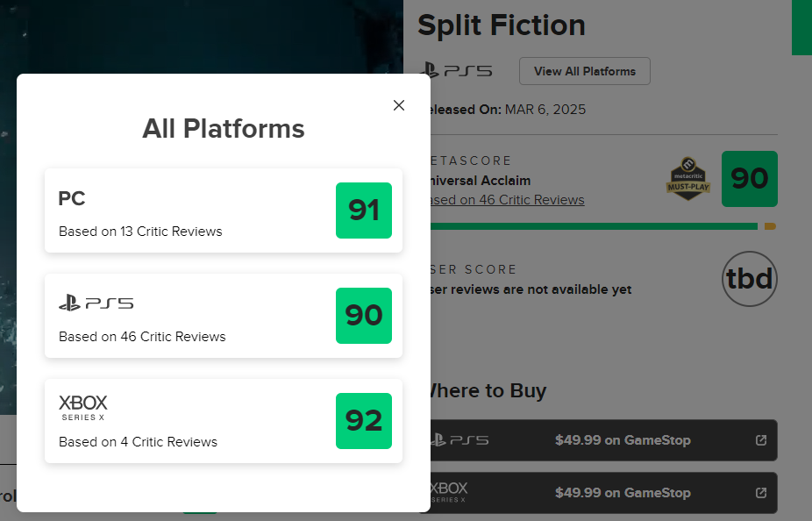Screen dimensions: 812x521
Task: Click the PS5 score of 90 in the popup
Action: 364,316
